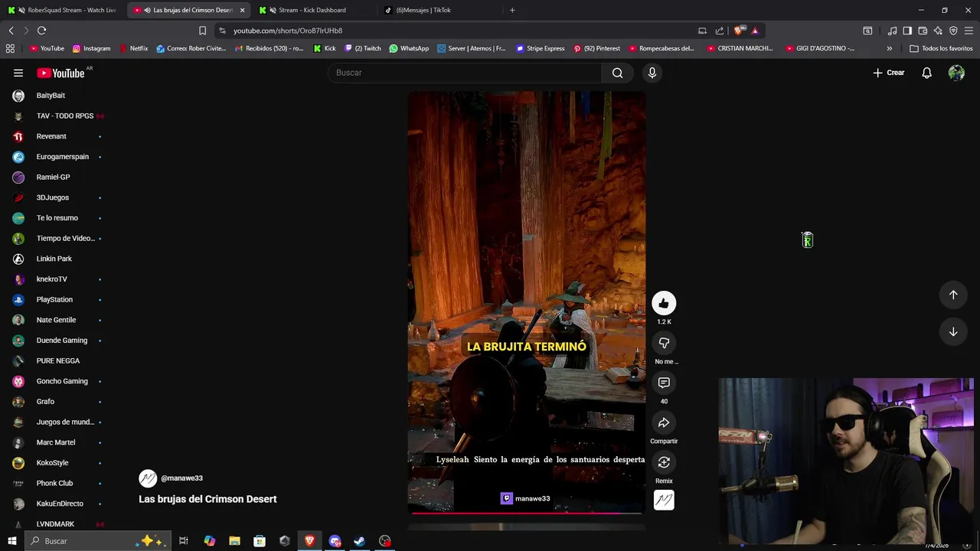
Task: Open Phonk Club subscription channel
Action: pos(54,483)
